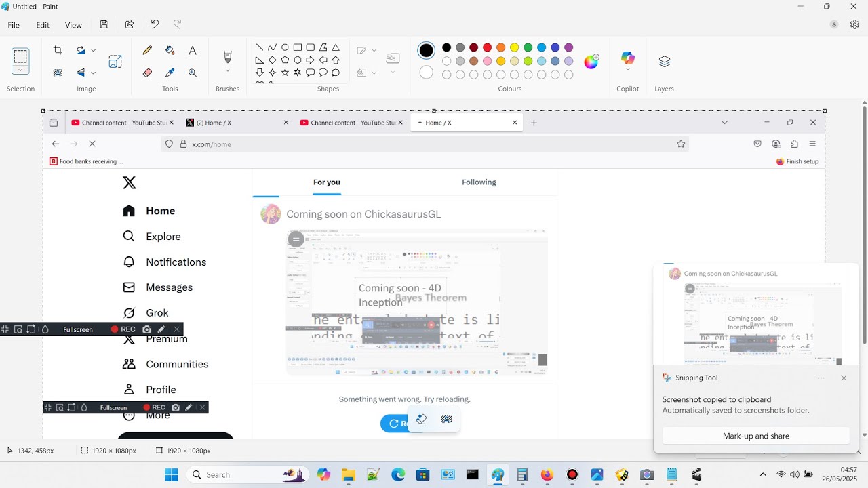Select the Hexagon shape

pos(297,60)
